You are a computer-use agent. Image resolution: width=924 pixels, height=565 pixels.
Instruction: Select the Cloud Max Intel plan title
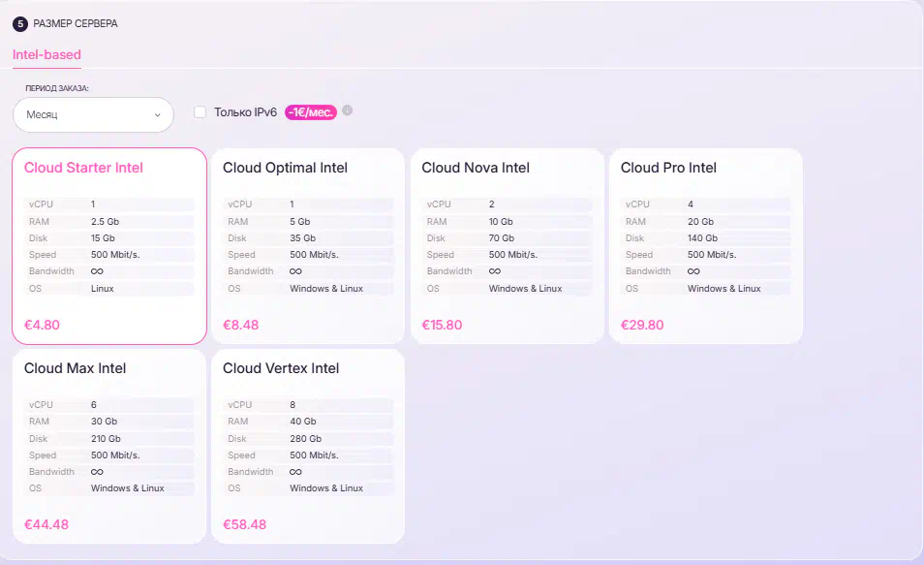pos(75,368)
